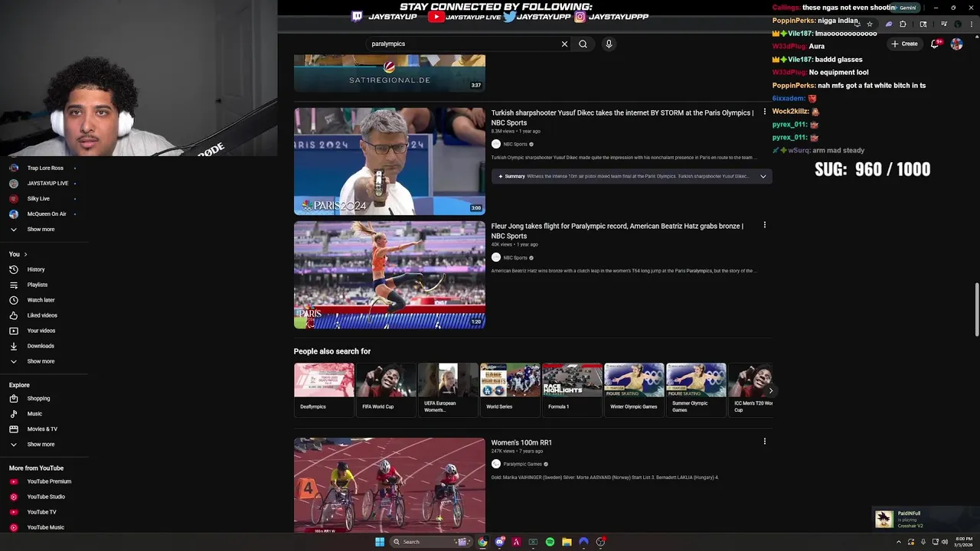Open Trap Lore Ross subscription channel
980x551 pixels.
tap(44, 168)
